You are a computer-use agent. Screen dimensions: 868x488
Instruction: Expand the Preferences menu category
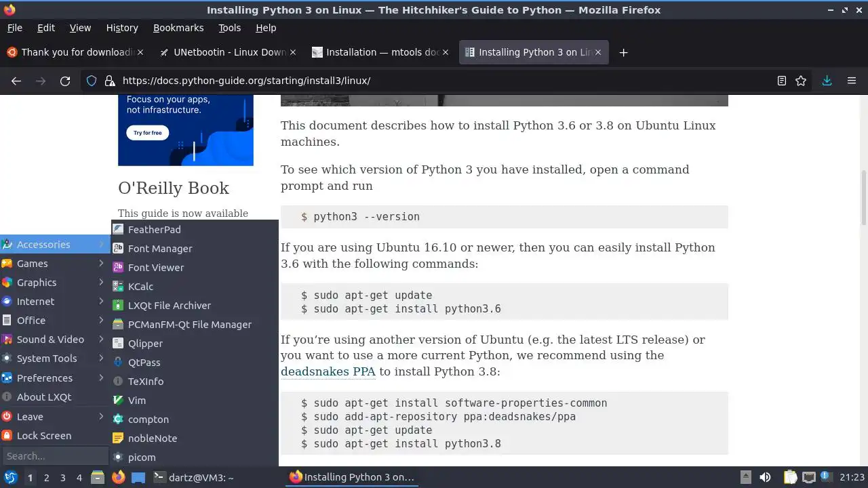(x=55, y=378)
